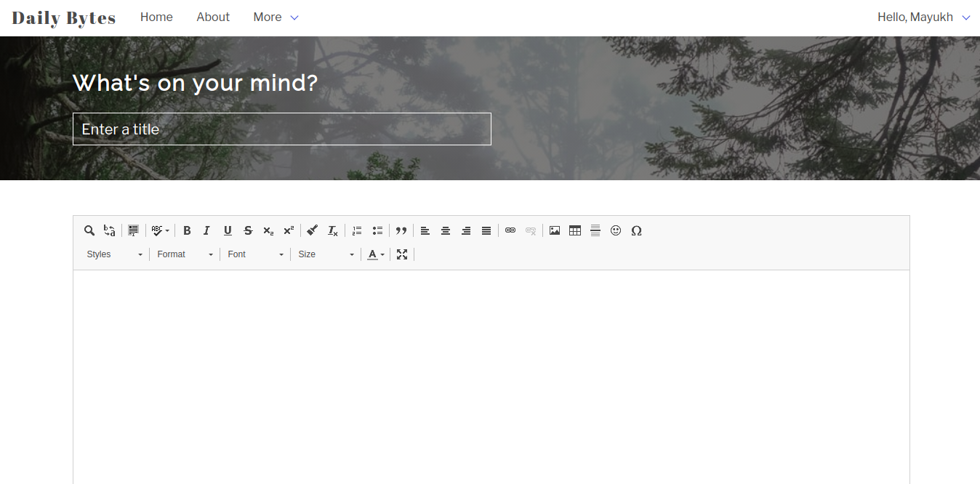Expand the Styles dropdown
The image size is (980, 484).
[x=114, y=254]
